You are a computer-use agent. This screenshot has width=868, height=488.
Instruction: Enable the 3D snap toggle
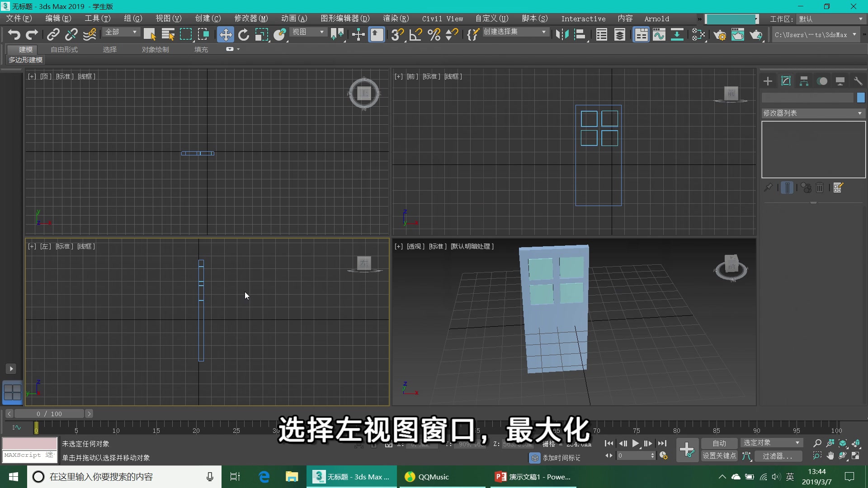point(397,34)
